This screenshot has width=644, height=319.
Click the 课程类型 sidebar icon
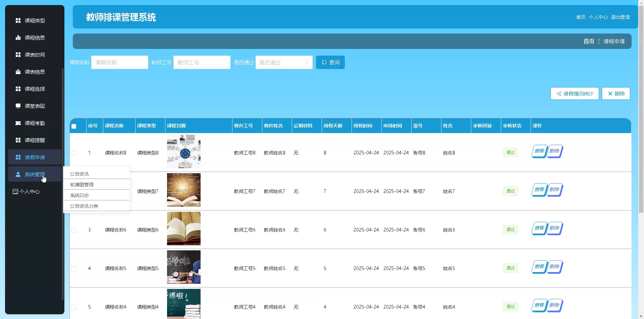coord(18,20)
